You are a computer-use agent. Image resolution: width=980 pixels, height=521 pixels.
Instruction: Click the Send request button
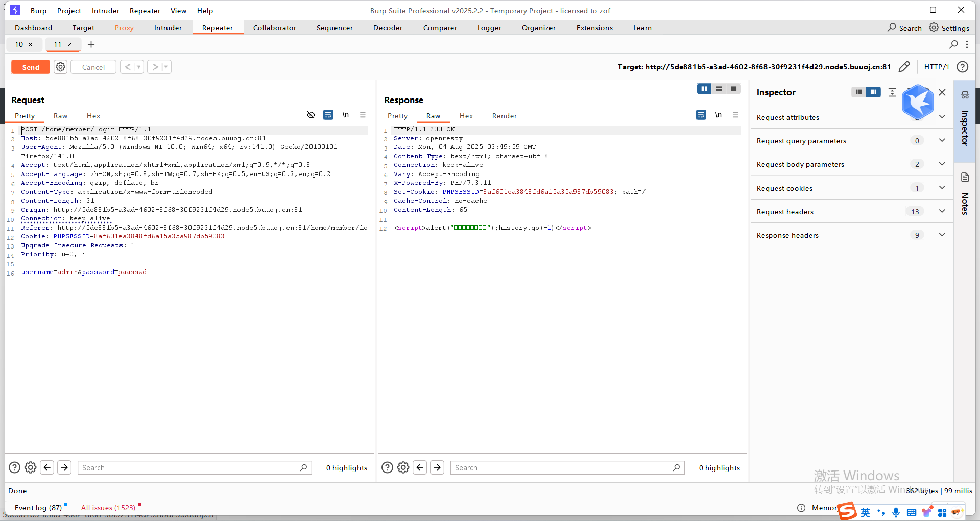[31, 67]
